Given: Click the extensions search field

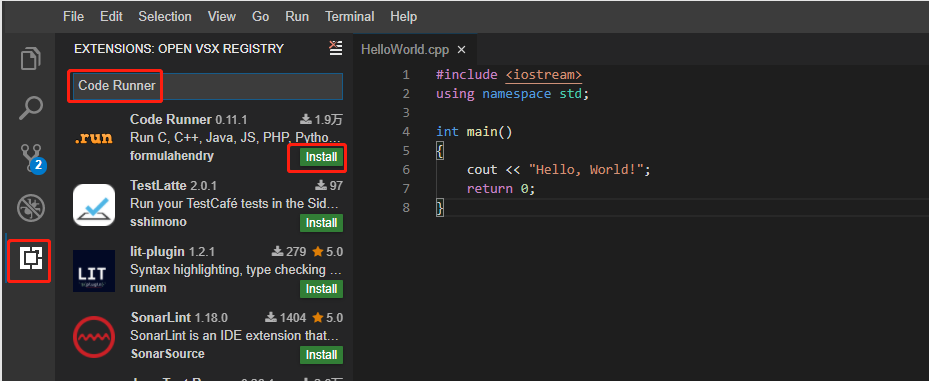Looking at the screenshot, I should tap(207, 86).
